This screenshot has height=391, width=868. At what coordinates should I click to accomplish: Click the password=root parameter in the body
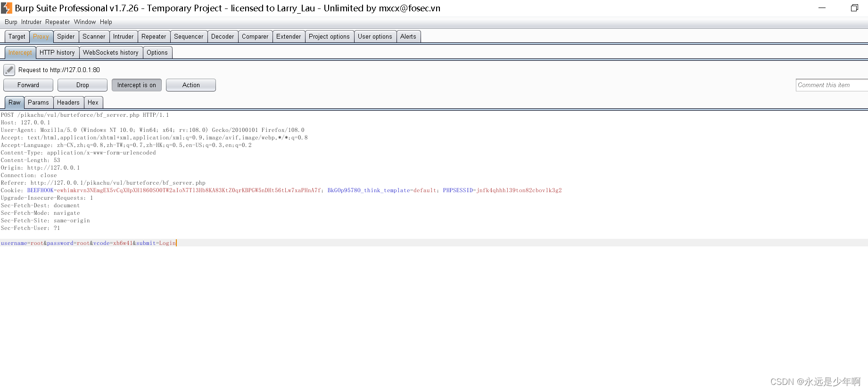tap(68, 243)
